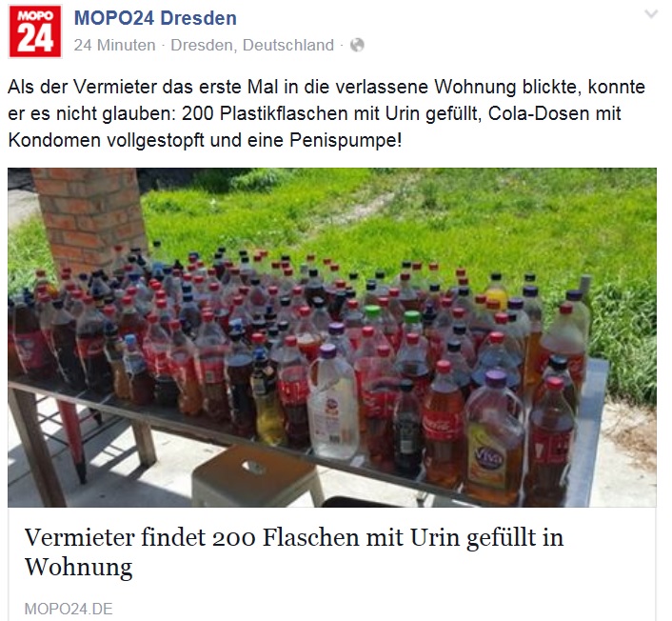Click the metal stool under the table

[x=256, y=476]
